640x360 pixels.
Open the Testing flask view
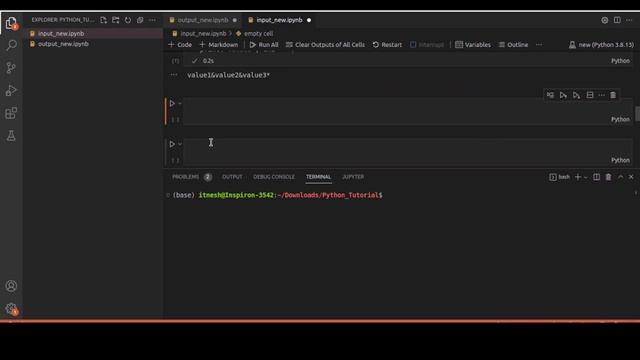pyautogui.click(x=11, y=136)
